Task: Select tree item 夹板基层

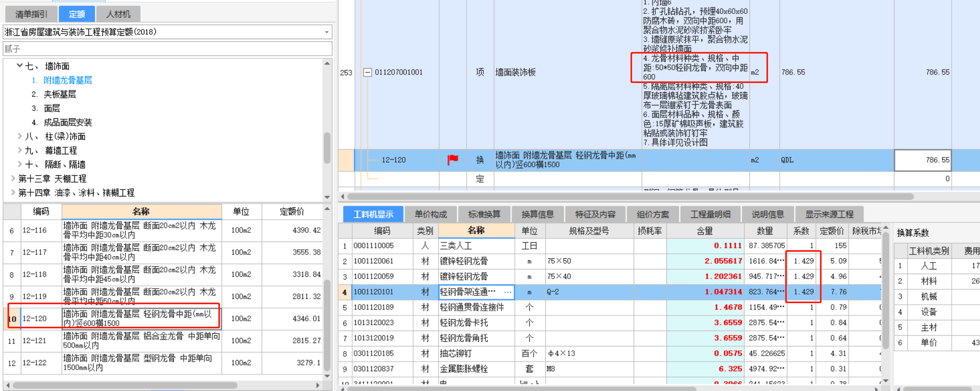Action: pos(59,94)
